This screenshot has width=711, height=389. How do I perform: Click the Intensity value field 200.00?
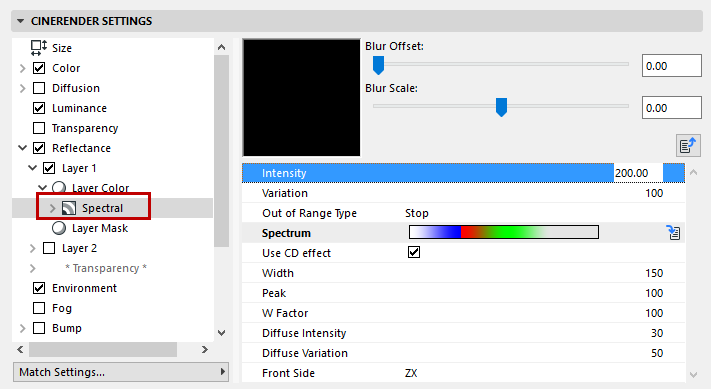pyautogui.click(x=638, y=173)
